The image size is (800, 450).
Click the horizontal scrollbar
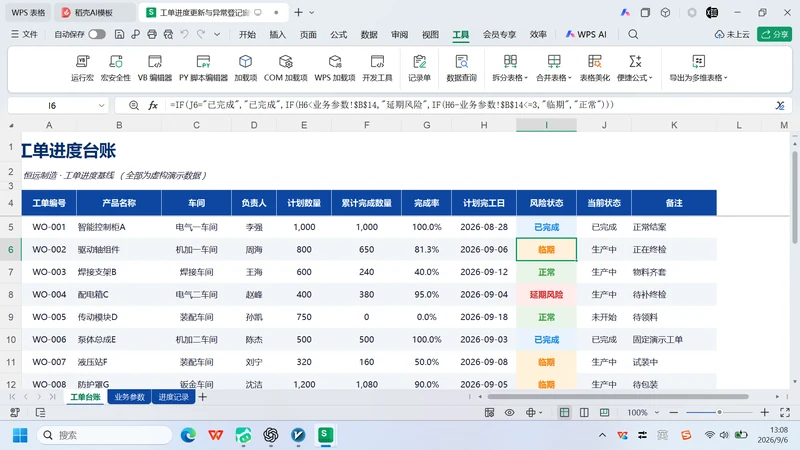coord(618,396)
